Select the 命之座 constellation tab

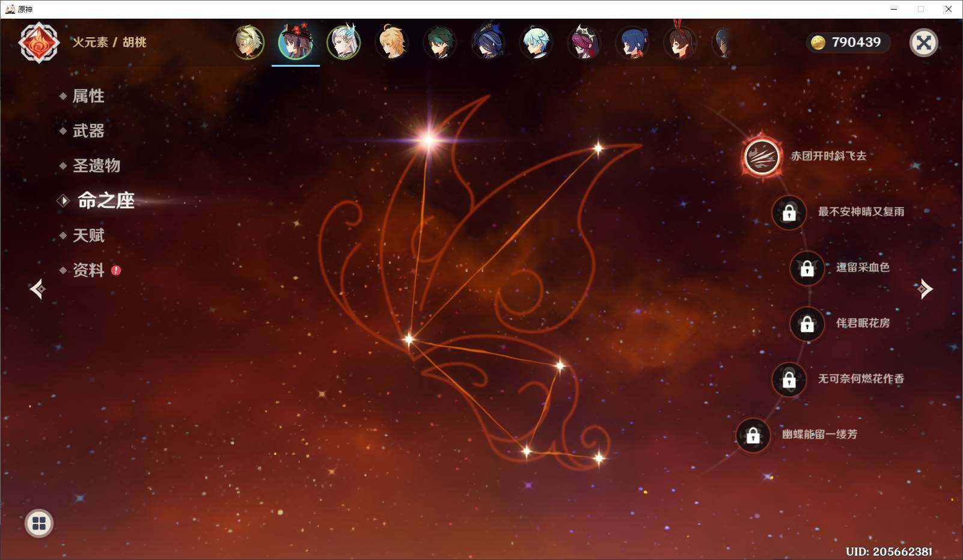tap(106, 201)
